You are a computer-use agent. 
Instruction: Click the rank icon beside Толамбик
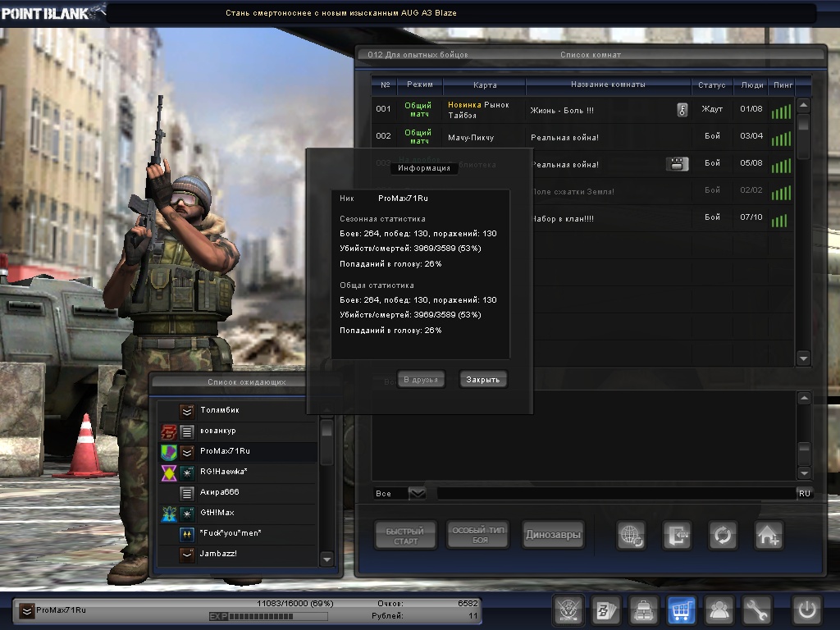(187, 411)
